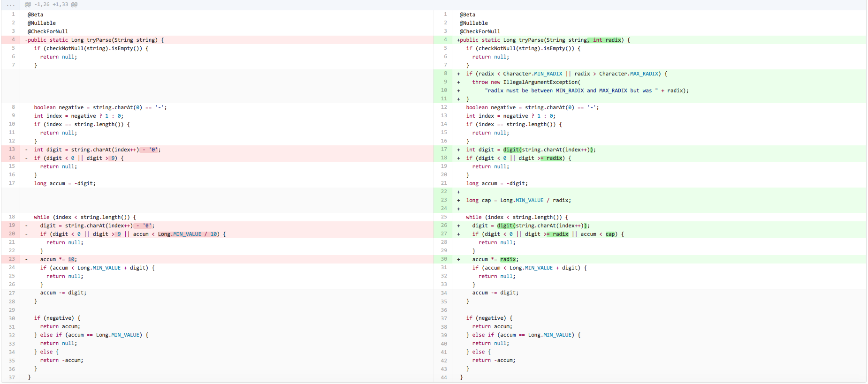Viewport: 868px width, 384px height.
Task: Click Character.MIN_RADIX in the added condition
Action: click(533, 74)
